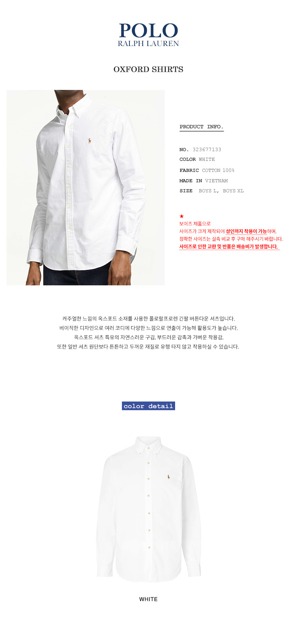
Task: Click the OXFORD SHIRTS heading
Action: (x=148, y=69)
